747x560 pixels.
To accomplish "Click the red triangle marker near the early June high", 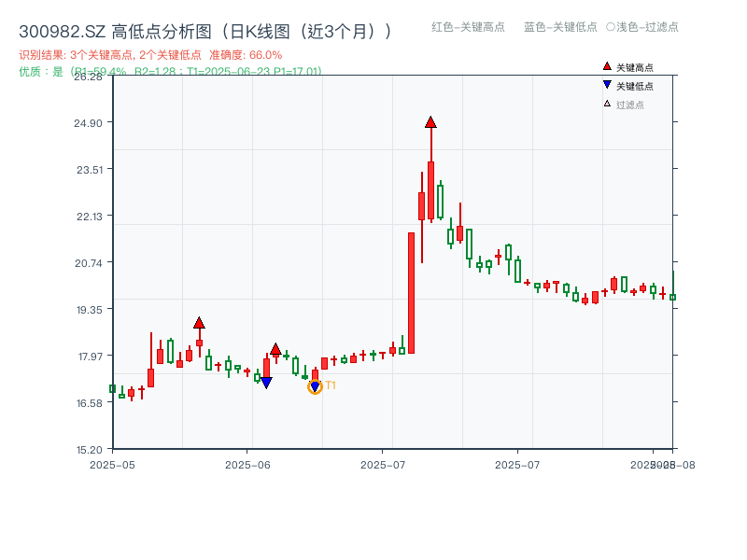I will [x=275, y=351].
